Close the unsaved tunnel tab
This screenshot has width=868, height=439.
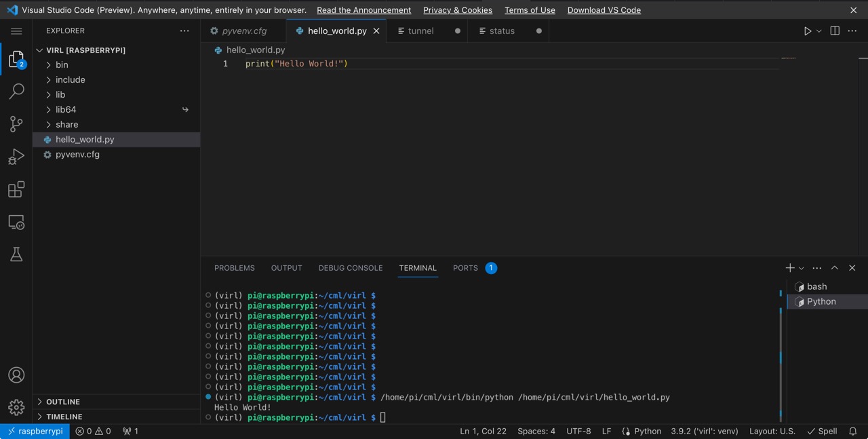(x=457, y=31)
